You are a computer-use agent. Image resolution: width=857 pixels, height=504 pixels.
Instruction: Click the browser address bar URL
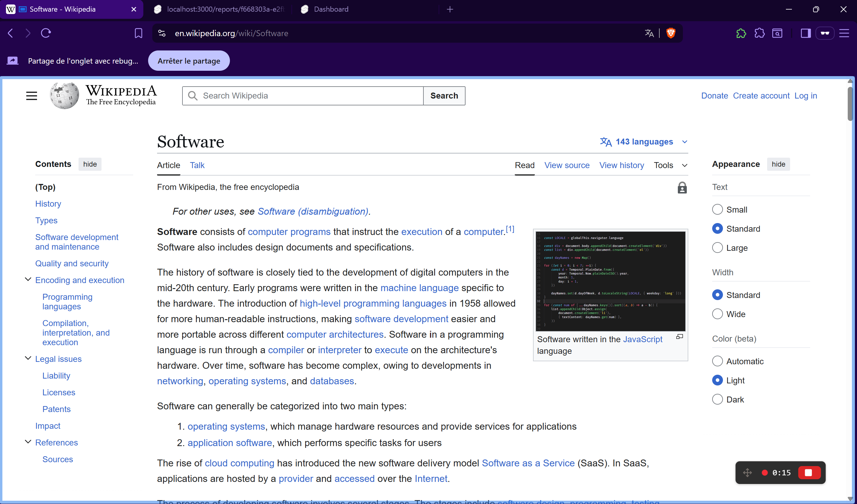pos(231,33)
